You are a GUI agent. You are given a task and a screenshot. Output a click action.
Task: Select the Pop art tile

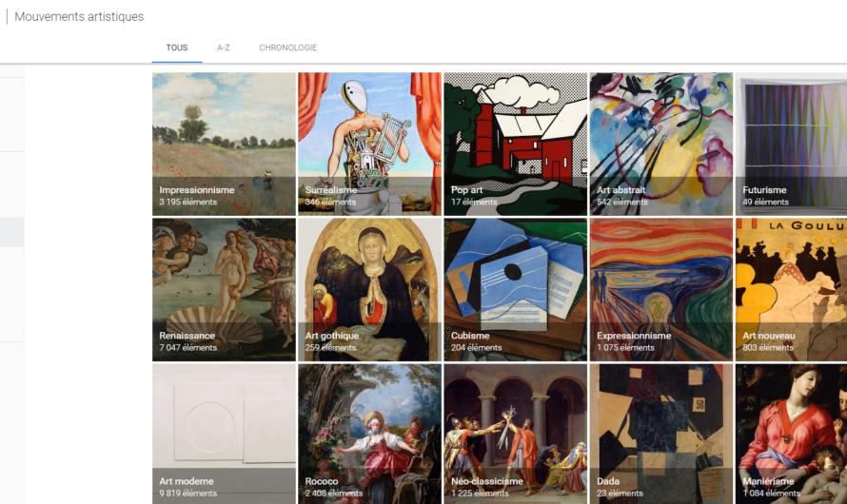tap(515, 145)
